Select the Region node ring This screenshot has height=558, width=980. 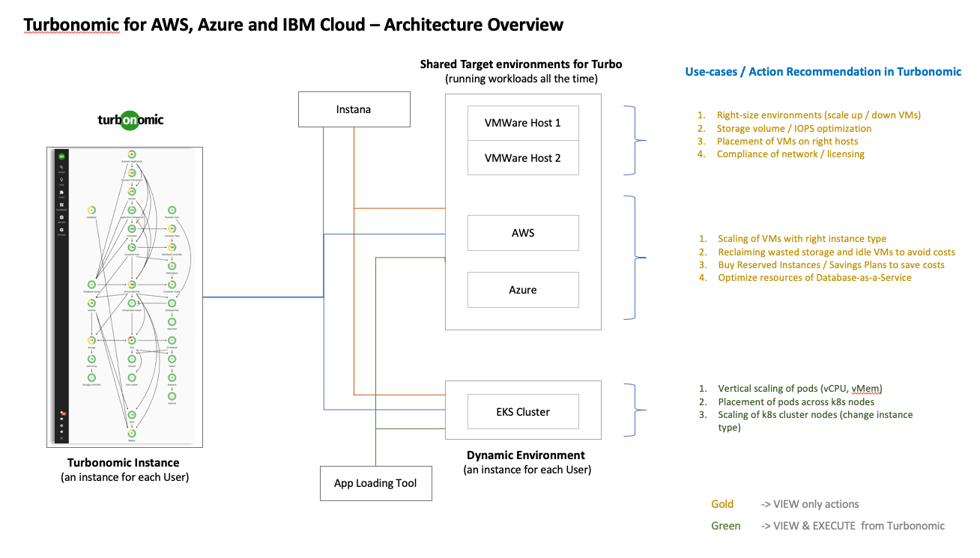pyautogui.click(x=132, y=433)
